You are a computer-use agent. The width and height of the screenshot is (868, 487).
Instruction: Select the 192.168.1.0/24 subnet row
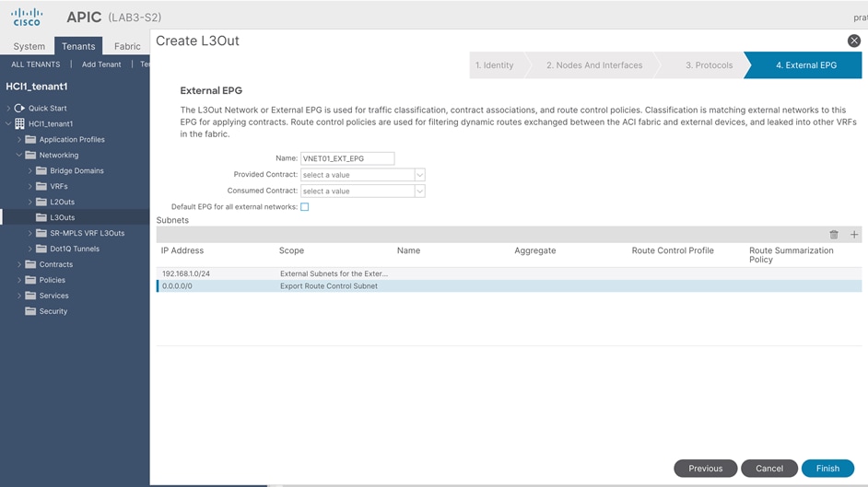[509, 273]
